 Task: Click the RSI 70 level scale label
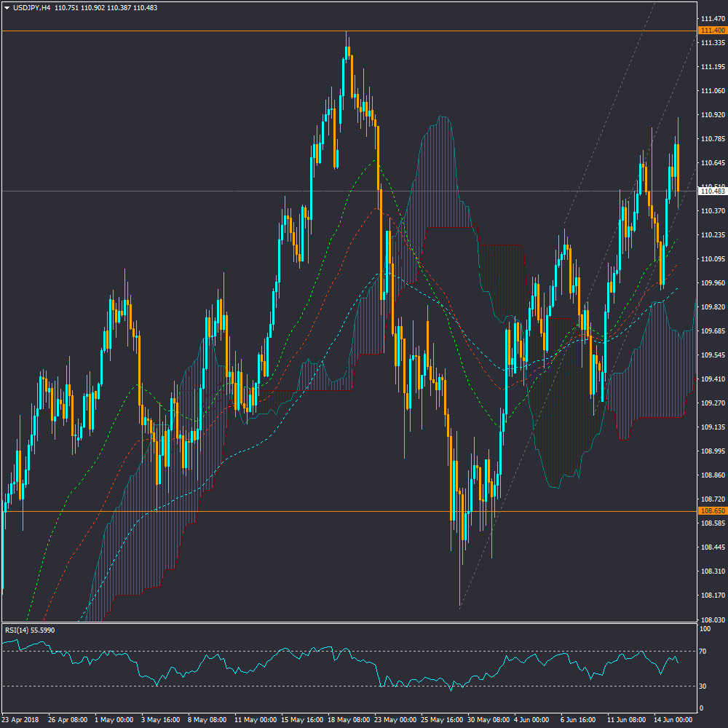click(703, 651)
